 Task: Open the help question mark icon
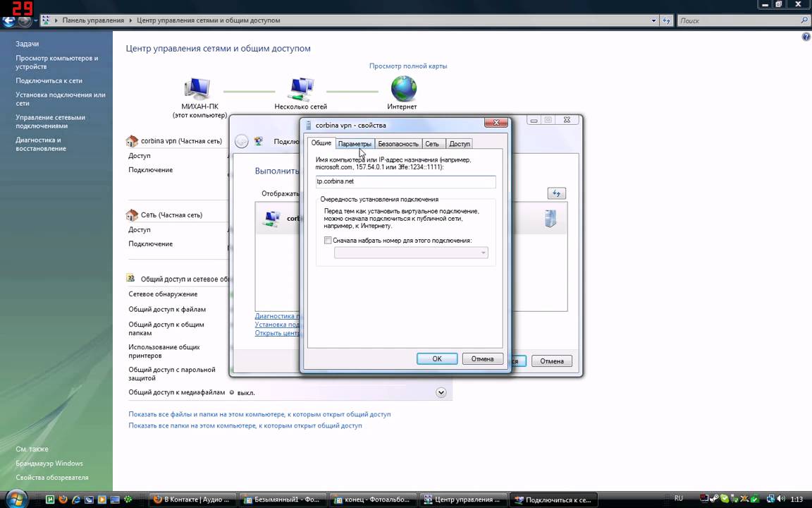click(806, 37)
